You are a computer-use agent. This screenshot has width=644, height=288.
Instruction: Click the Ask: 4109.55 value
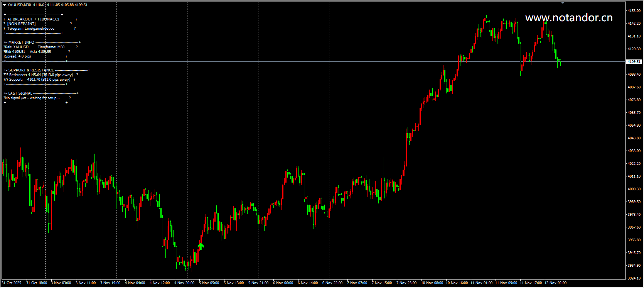pyautogui.click(x=40, y=52)
